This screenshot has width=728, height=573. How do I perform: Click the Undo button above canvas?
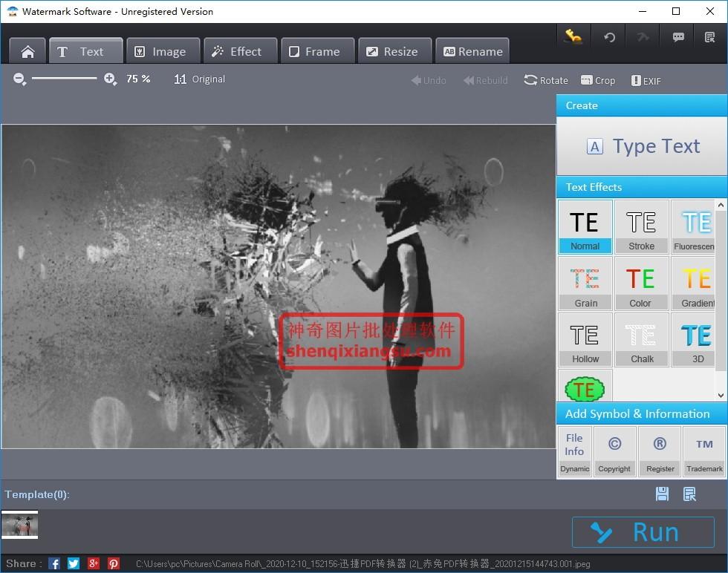click(429, 80)
